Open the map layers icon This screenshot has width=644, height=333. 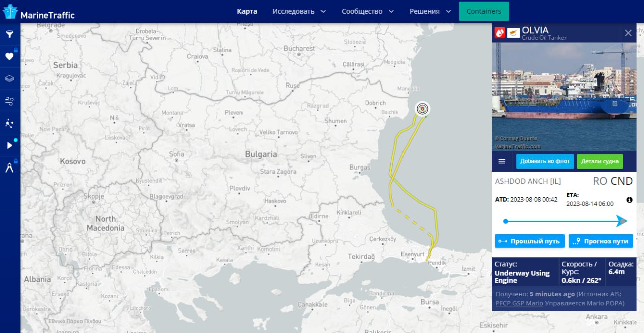(x=9, y=78)
